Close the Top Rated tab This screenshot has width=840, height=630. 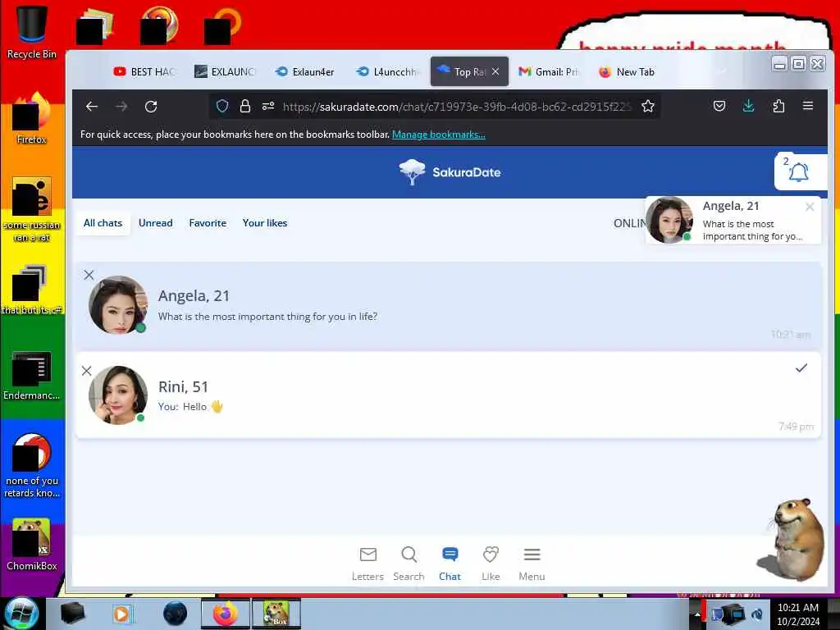click(x=495, y=71)
